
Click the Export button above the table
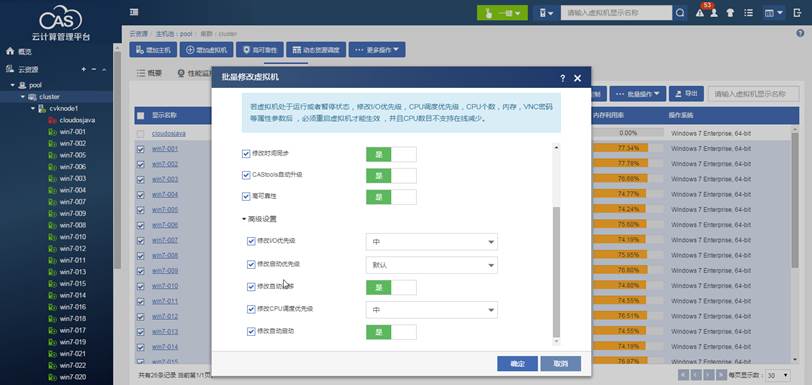[x=686, y=94]
